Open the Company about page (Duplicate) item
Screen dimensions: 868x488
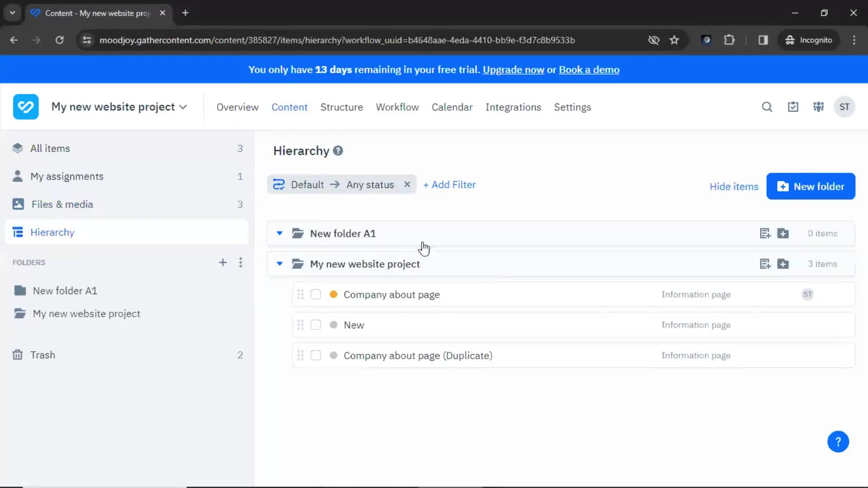(418, 356)
